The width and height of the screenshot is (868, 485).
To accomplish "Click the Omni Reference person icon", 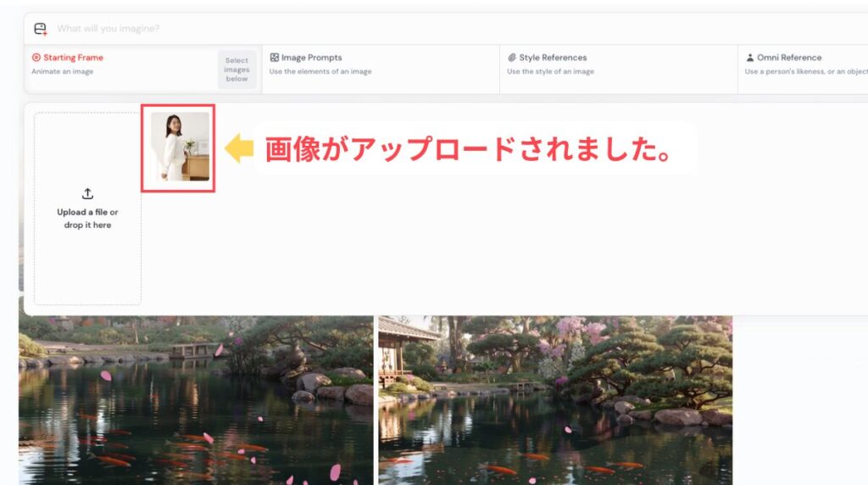I will [x=750, y=58].
